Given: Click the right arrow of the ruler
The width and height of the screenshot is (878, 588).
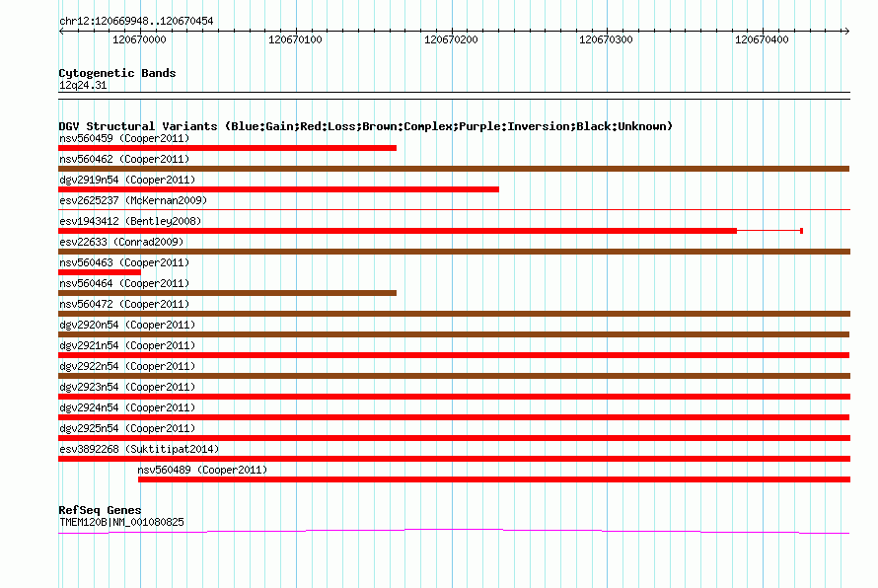Looking at the screenshot, I should [846, 31].
